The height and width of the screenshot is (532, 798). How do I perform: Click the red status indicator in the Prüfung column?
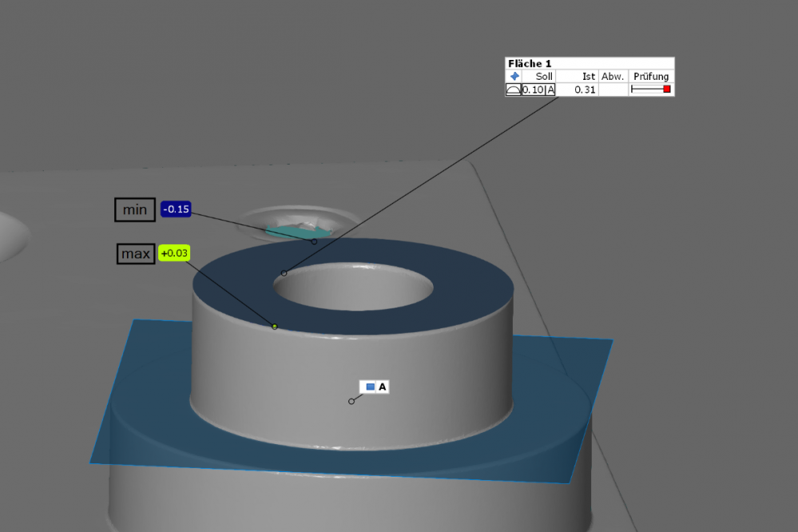(666, 89)
